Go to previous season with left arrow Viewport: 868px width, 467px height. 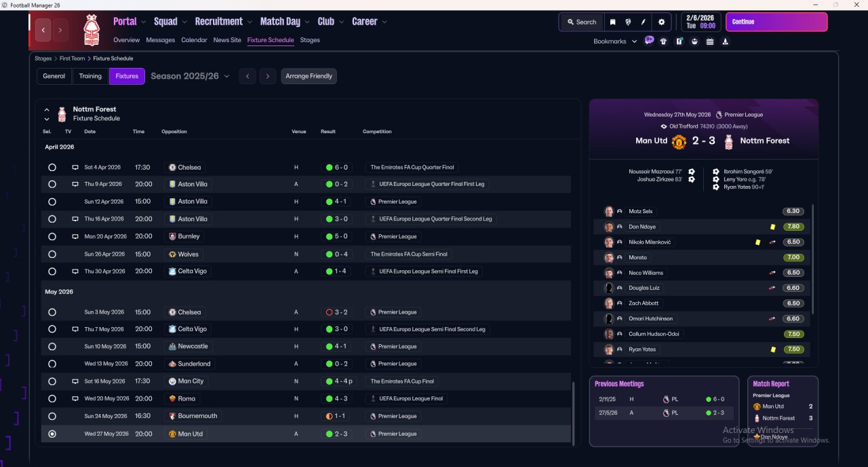[248, 76]
